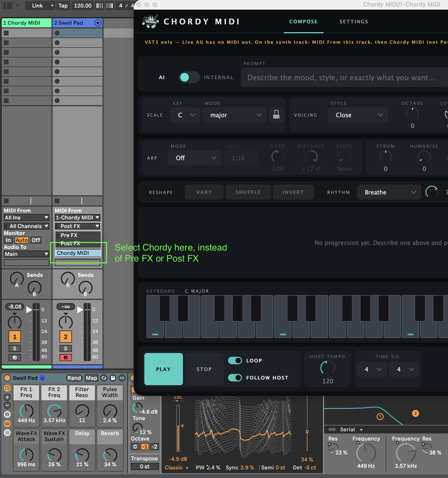The height and width of the screenshot is (478, 448).
Task: Click the STOP button
Action: tap(204, 369)
